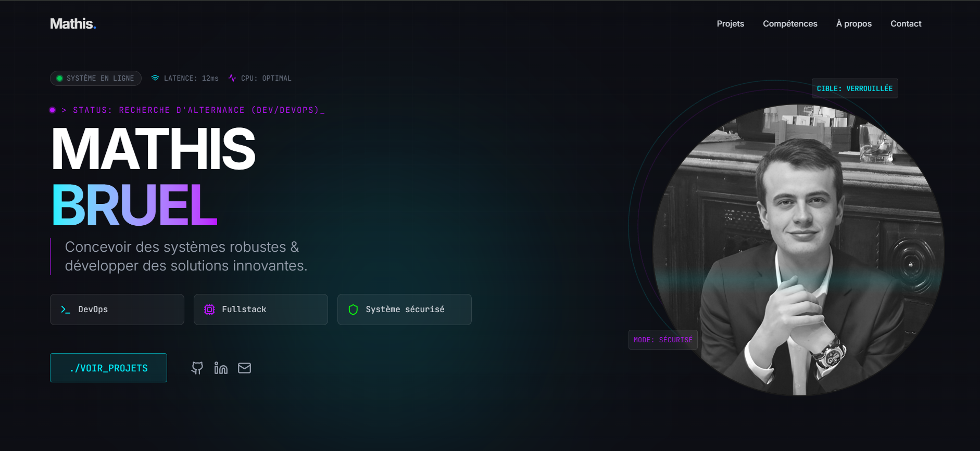Navigate to À propos
This screenshot has width=980, height=451.
click(853, 24)
